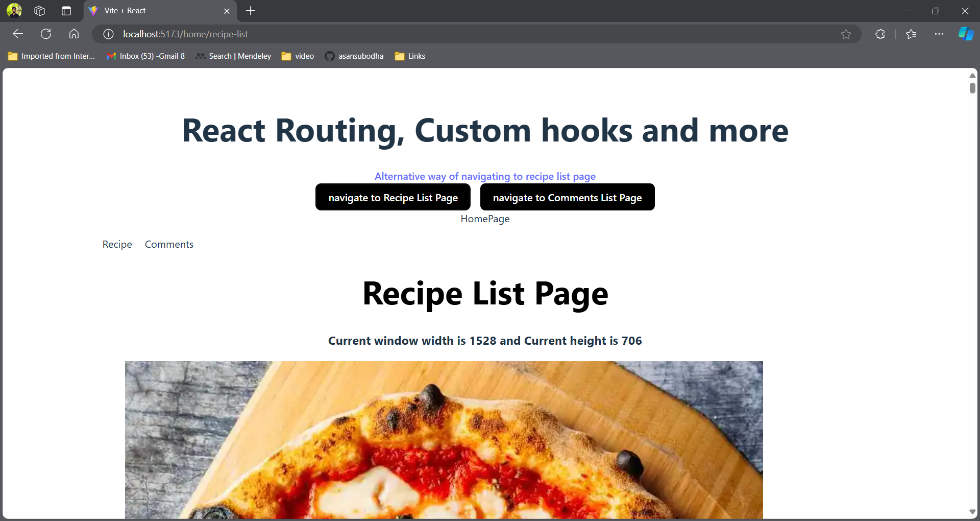980x521 pixels.
Task: Follow the Alternative way of navigating link
Action: [485, 176]
